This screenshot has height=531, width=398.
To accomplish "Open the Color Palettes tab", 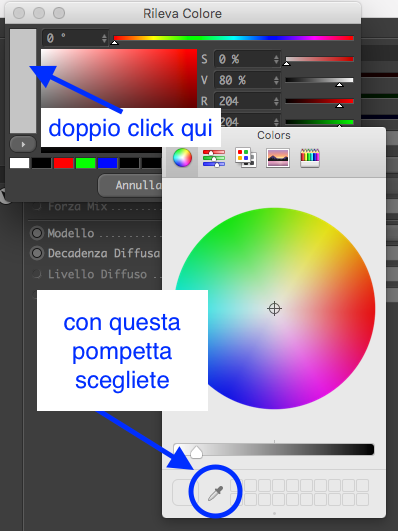I will tap(246, 158).
